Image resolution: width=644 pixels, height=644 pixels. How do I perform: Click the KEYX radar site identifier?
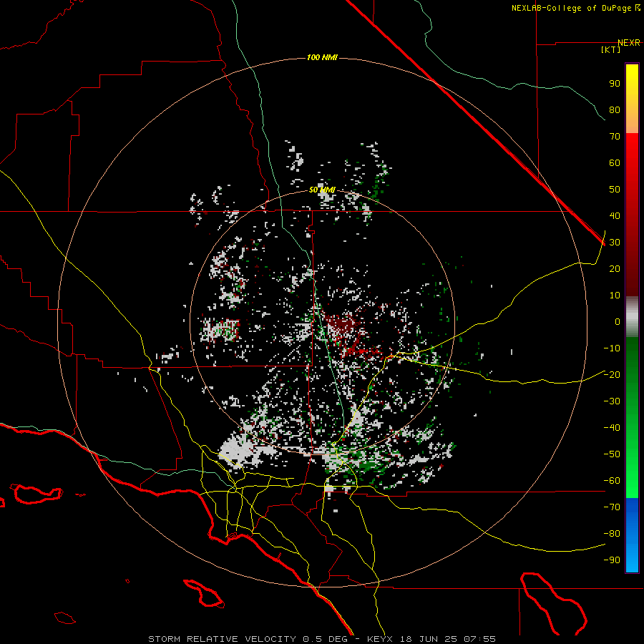pos(380,639)
